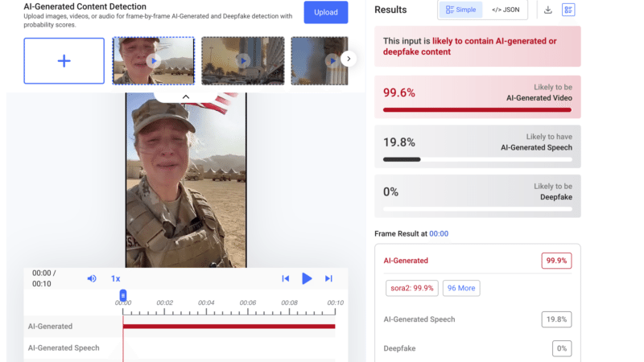Click the sora2: 99.9% tag
The height and width of the screenshot is (362, 644).
411,287
